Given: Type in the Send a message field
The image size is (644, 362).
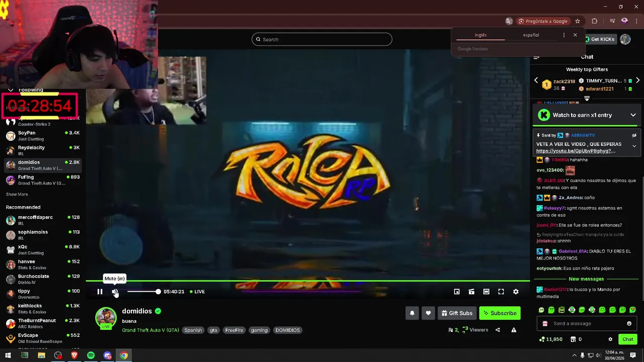Looking at the screenshot, I should [586, 323].
